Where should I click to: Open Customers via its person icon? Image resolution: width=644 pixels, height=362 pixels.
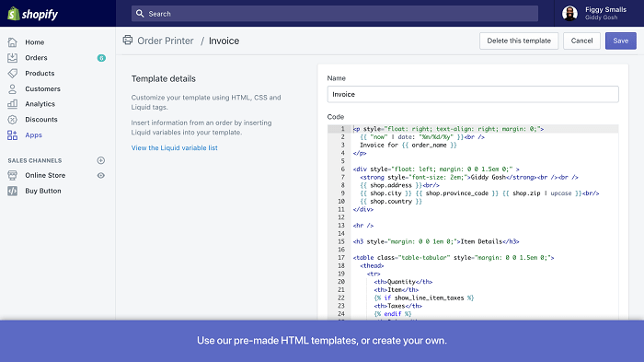12,88
